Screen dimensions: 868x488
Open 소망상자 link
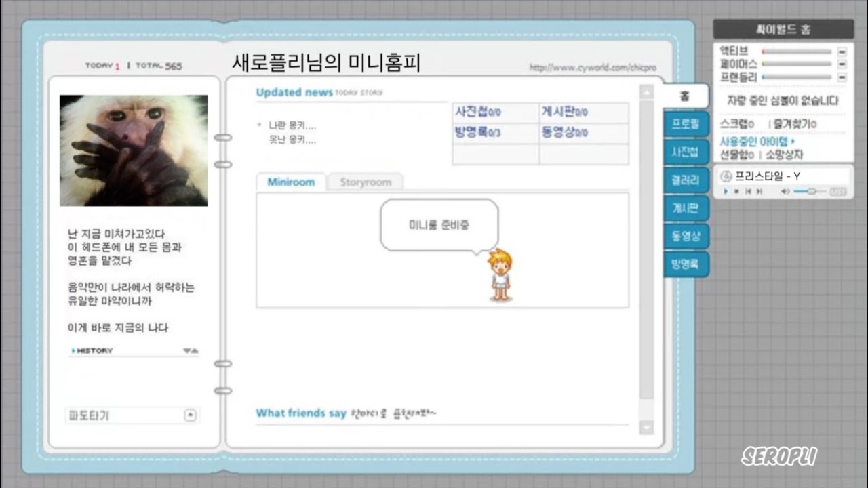tap(784, 155)
